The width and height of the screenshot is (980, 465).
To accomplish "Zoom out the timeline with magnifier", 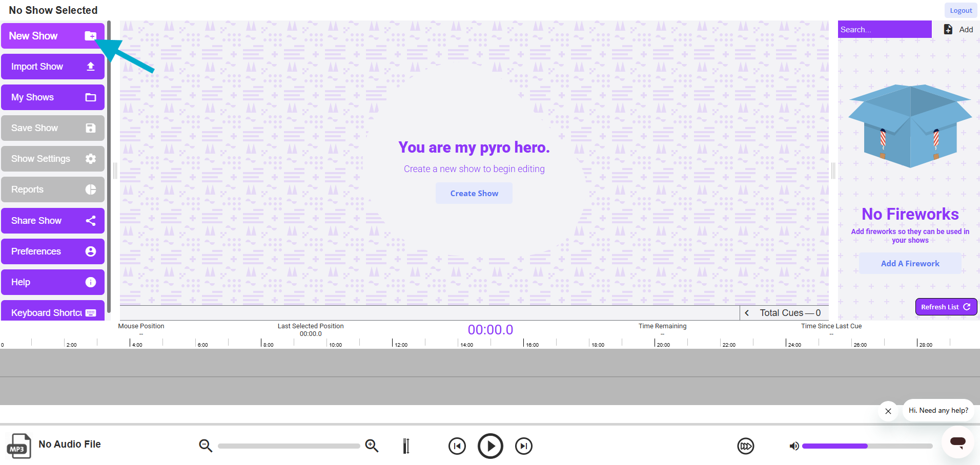I will 206,446.
